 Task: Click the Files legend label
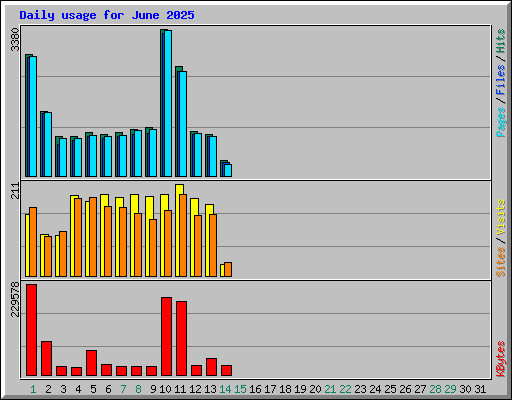501,80
